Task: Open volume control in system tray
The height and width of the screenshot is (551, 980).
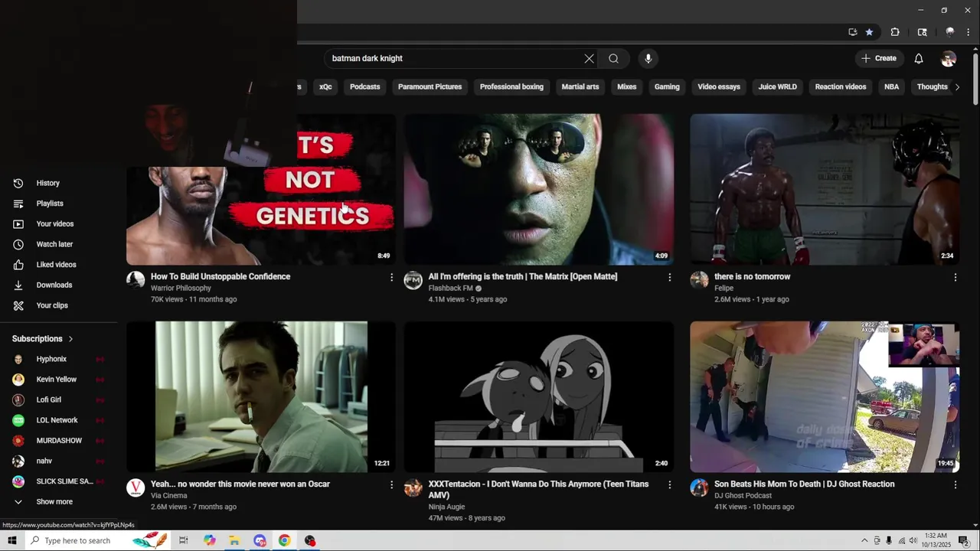Action: click(x=913, y=540)
